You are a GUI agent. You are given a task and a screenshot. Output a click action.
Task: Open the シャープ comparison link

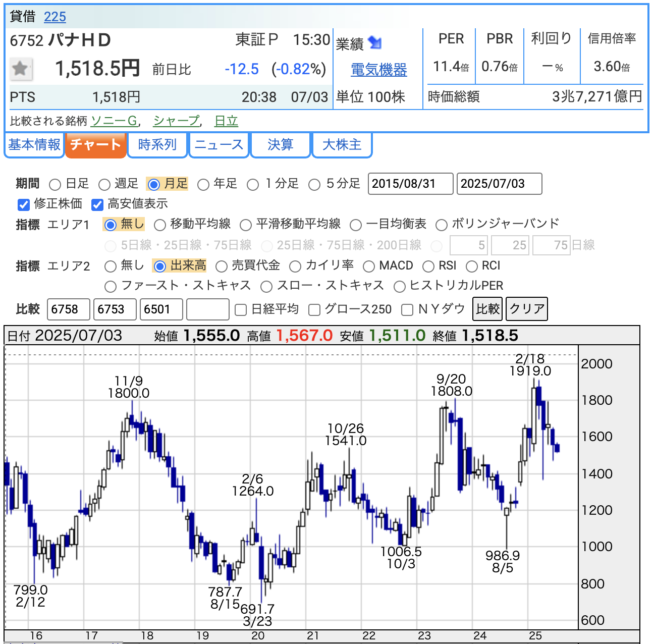point(176,121)
